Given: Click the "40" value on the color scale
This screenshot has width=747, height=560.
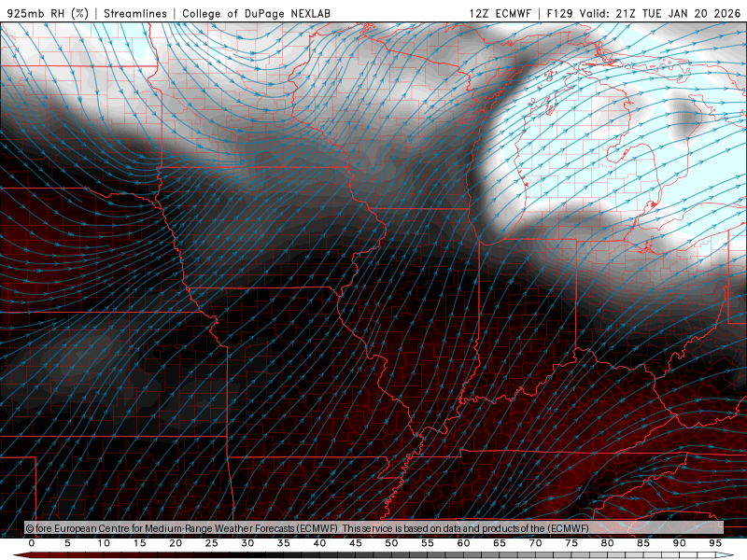Looking at the screenshot, I should click(x=319, y=543).
